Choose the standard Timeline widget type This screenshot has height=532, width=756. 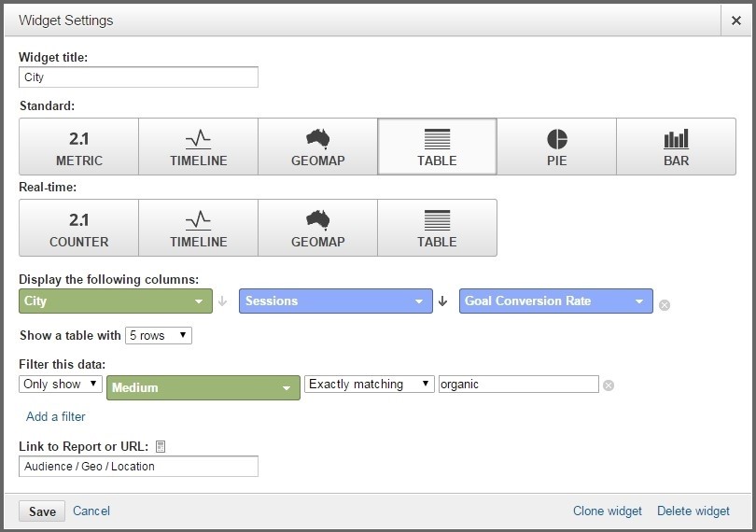tap(198, 147)
